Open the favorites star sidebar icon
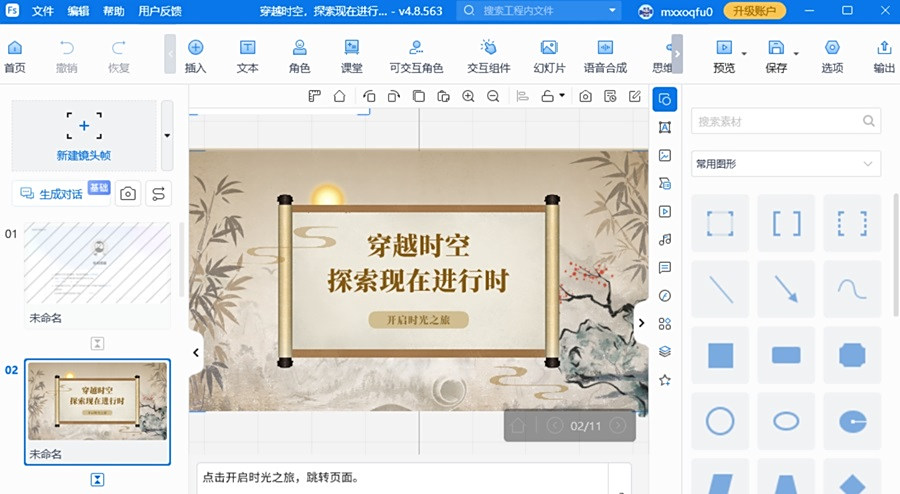 click(x=665, y=380)
